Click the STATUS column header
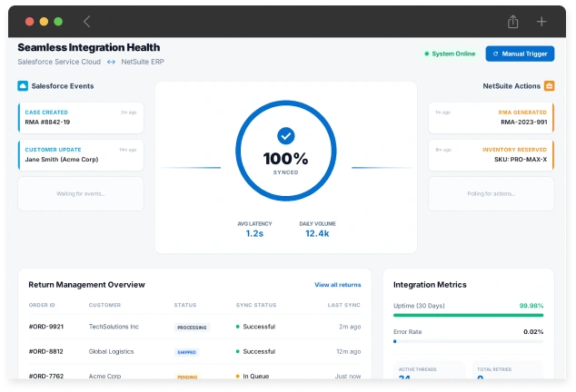 [x=185, y=305]
